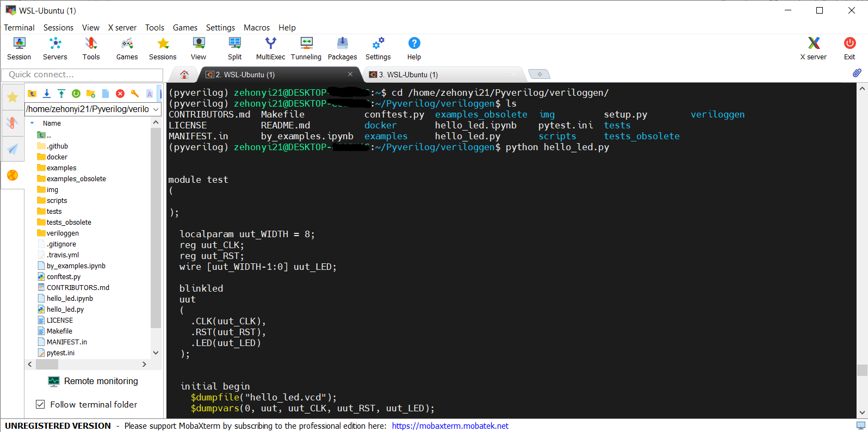Screen dimensions: 868x432
Task: Toggle Follow terminal folder checkbox
Action: (40, 404)
